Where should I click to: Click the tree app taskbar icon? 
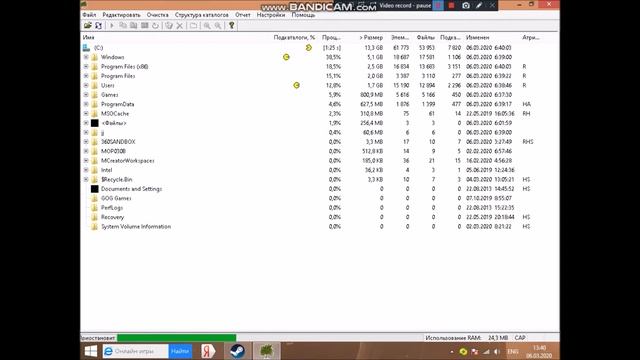coord(266,351)
